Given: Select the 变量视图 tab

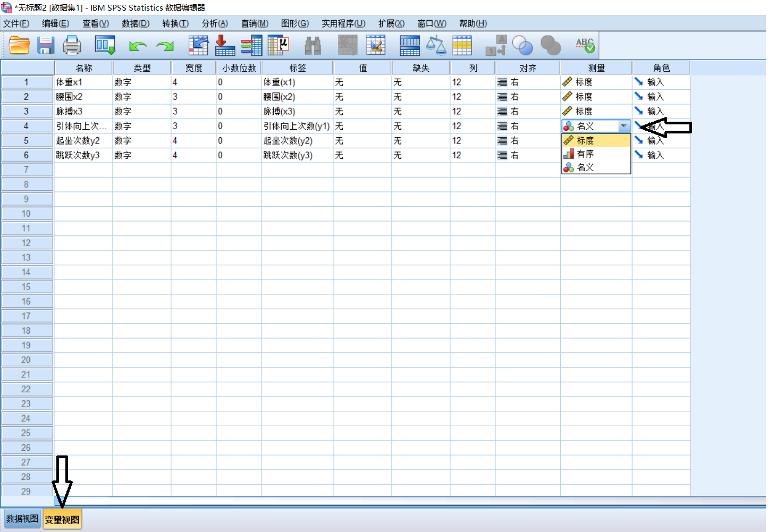Looking at the screenshot, I should 62,520.
